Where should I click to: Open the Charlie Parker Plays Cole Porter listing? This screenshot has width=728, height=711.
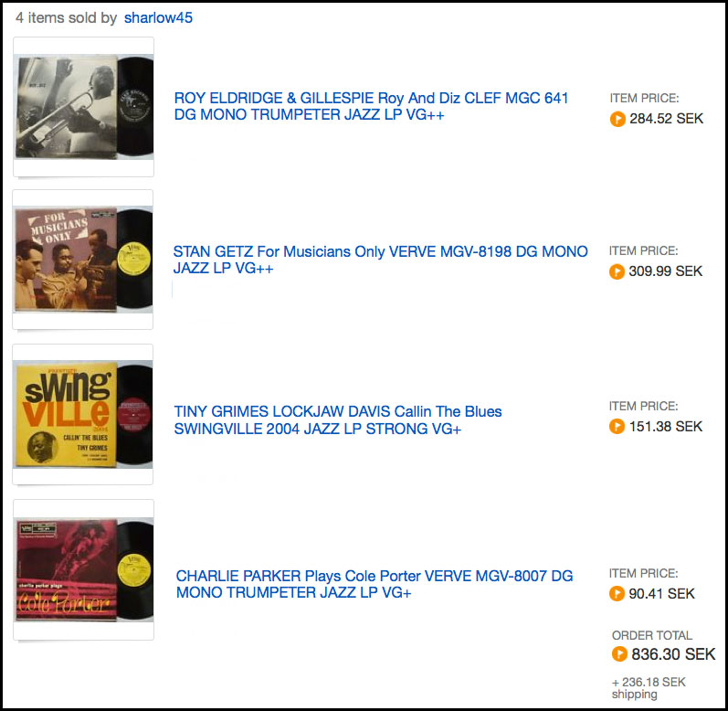pos(375,584)
